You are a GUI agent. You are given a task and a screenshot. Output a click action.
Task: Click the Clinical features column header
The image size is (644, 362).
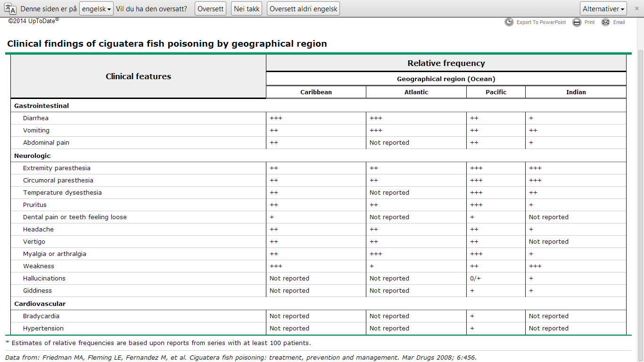139,76
